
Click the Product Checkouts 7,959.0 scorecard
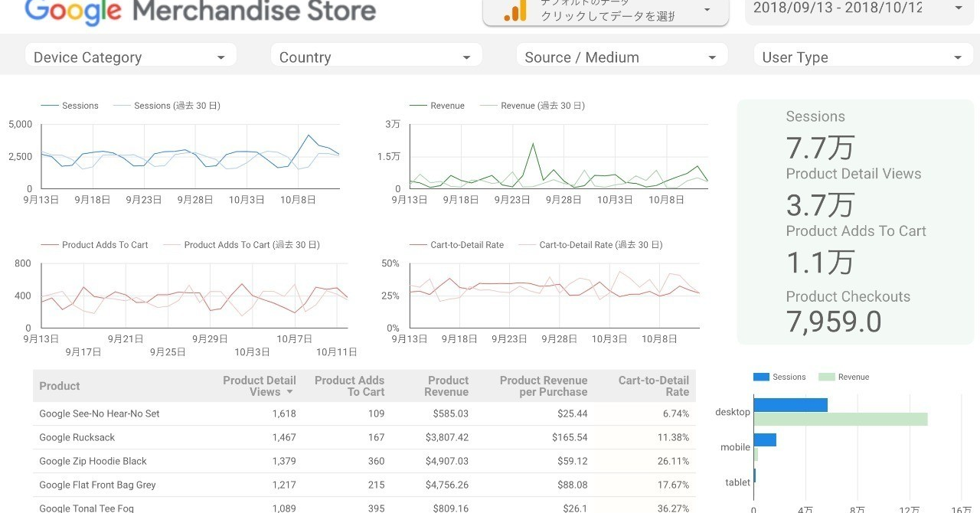pos(834,322)
